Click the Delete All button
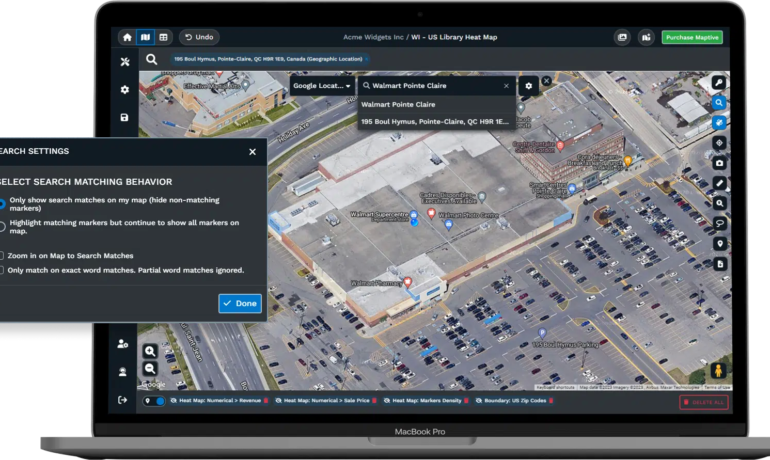 click(704, 402)
